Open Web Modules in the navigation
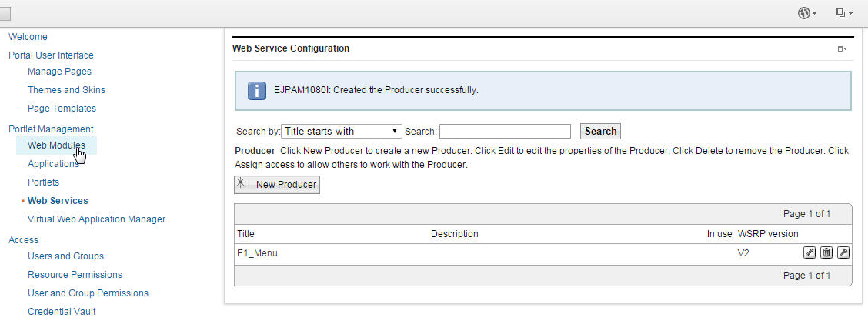 click(x=56, y=145)
